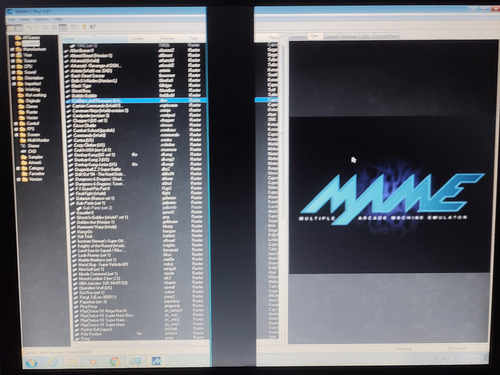Viewport: 500px width, 375px height.
Task: Select the Not working folder
Action: pyautogui.click(x=36, y=95)
